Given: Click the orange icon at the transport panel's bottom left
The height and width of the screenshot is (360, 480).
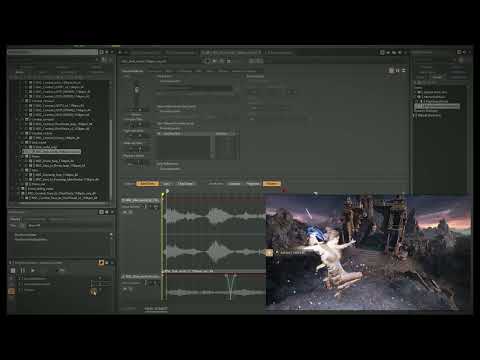Looking at the screenshot, I should [x=11, y=291].
